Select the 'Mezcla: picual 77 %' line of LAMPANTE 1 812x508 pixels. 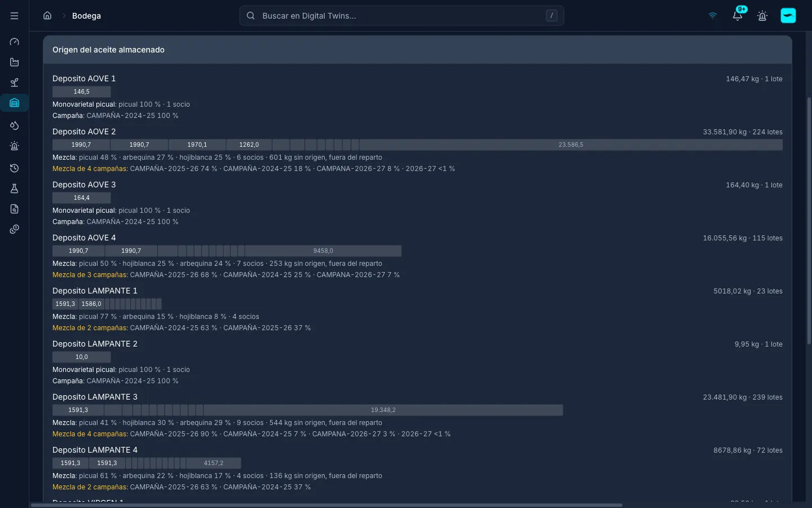click(x=156, y=317)
